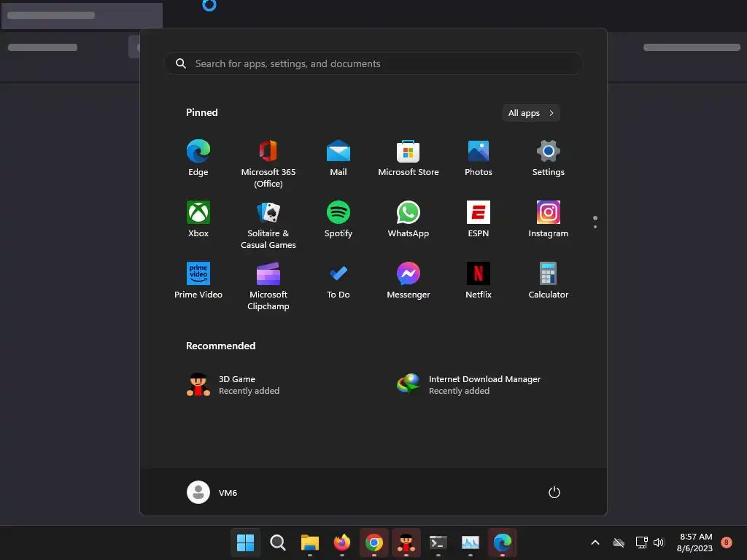Go to next pinned apps page dot
Viewport: 747px width, 560px height.
tap(595, 227)
